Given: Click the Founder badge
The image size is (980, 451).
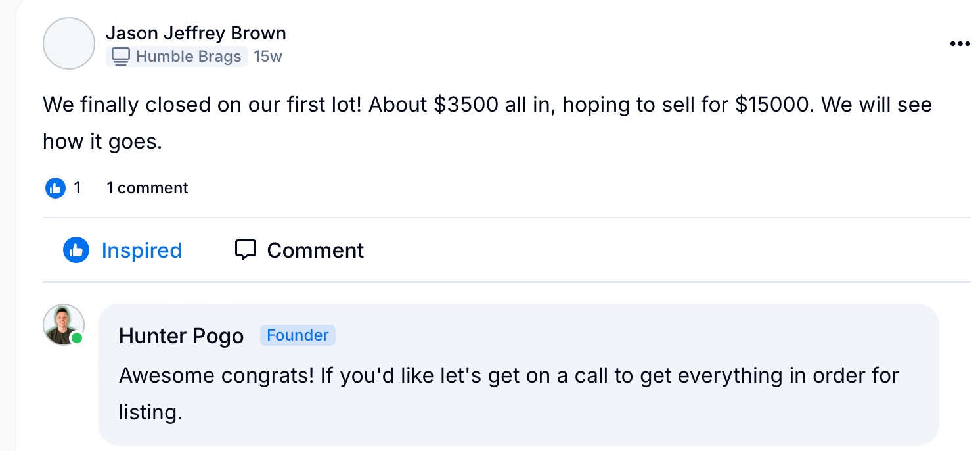Looking at the screenshot, I should coord(298,335).
